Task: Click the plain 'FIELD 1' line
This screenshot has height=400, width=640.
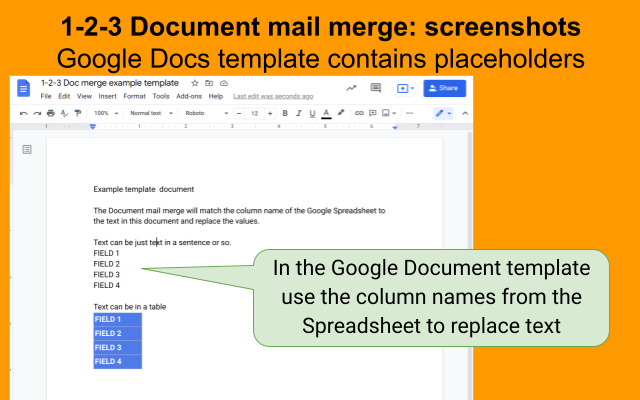Action: (106, 253)
